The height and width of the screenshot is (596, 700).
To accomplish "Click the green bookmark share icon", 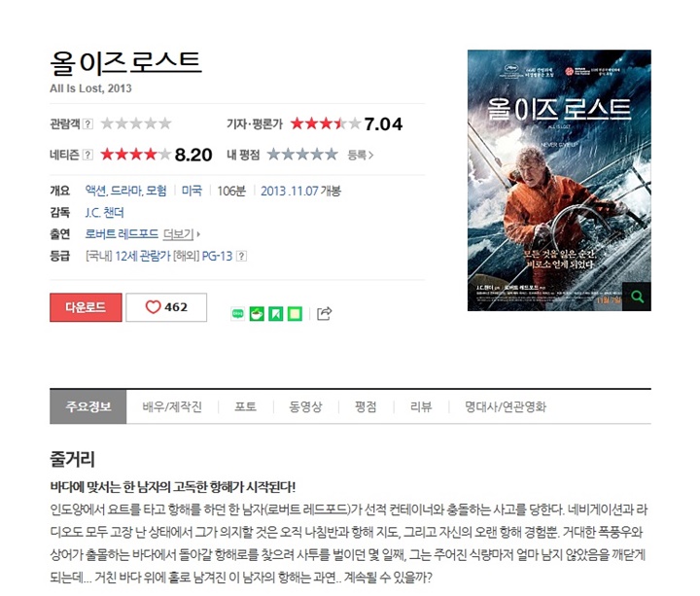I will coord(276,314).
